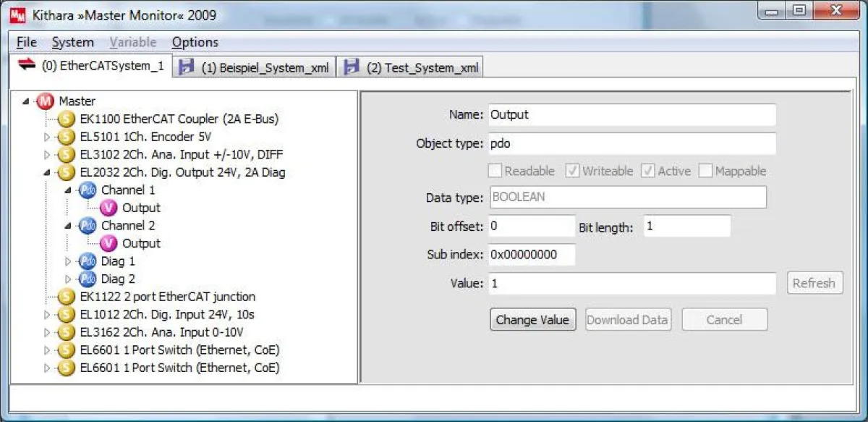The width and height of the screenshot is (868, 422).
Task: Click the Cancel button
Action: point(724,319)
